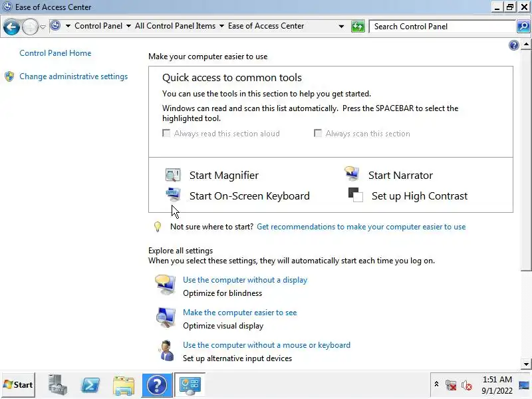Click Start Narrator text
This screenshot has height=399, width=532.
pos(400,176)
